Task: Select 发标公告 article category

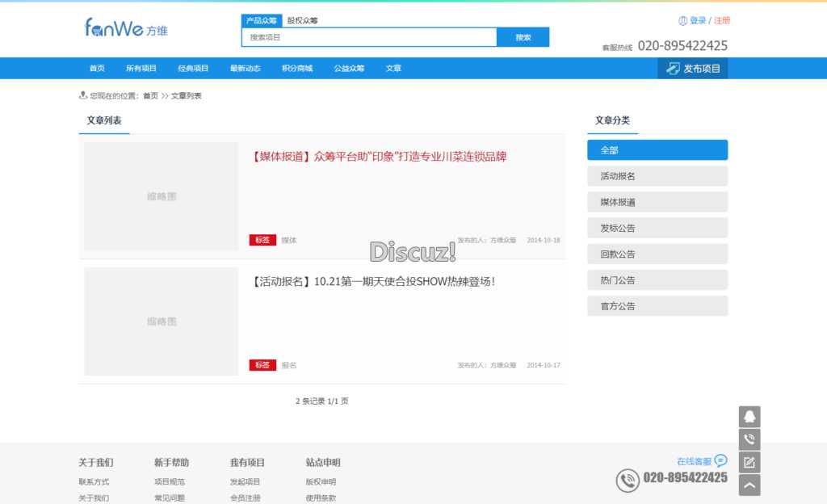Action: (657, 228)
